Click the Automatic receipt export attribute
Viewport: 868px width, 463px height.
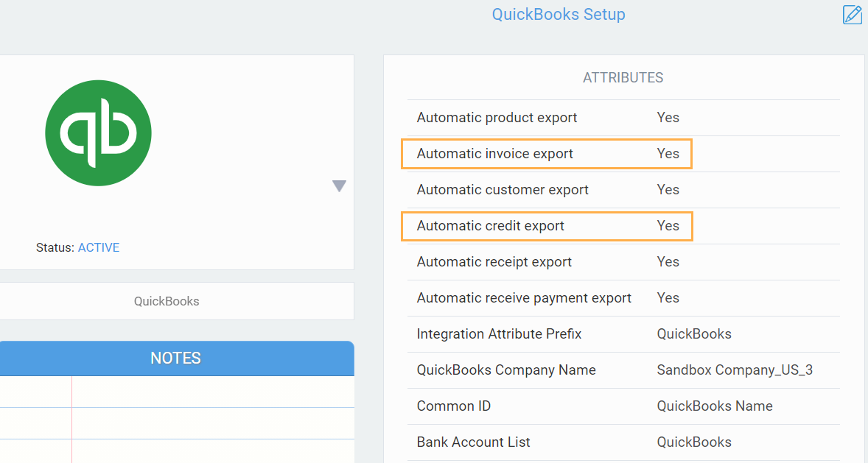coord(494,262)
